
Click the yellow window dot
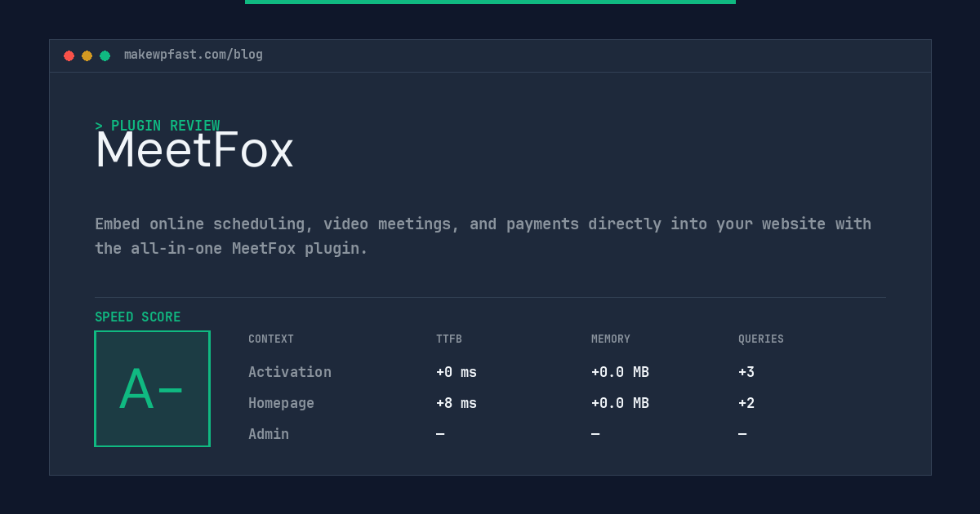click(x=87, y=55)
